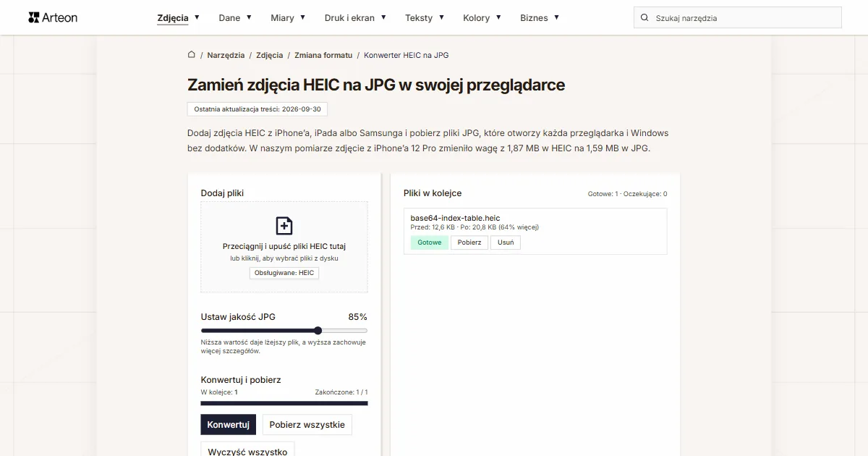This screenshot has height=456, width=868.
Task: Click the JPG quality slider handle
Action: (318, 331)
